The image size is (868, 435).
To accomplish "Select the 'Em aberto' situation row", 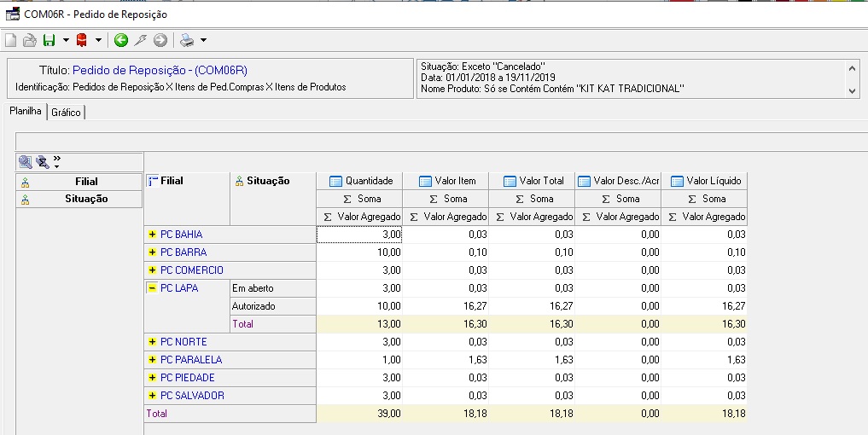I will [273, 288].
